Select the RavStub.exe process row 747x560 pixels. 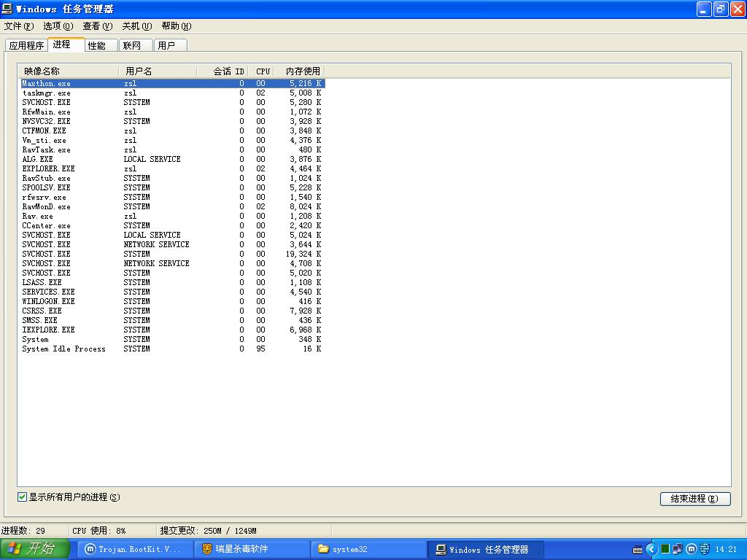pos(172,178)
